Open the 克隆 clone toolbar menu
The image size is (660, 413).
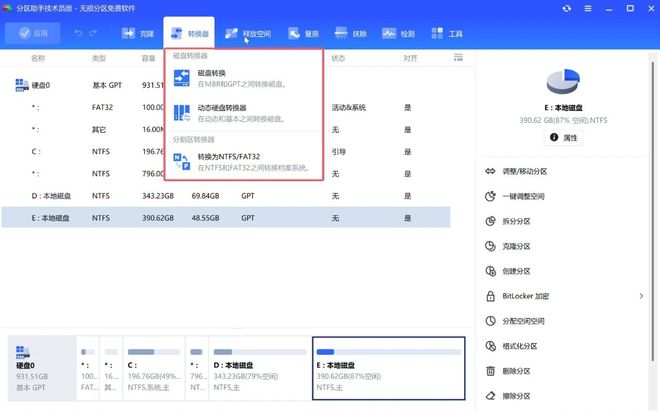(138, 33)
